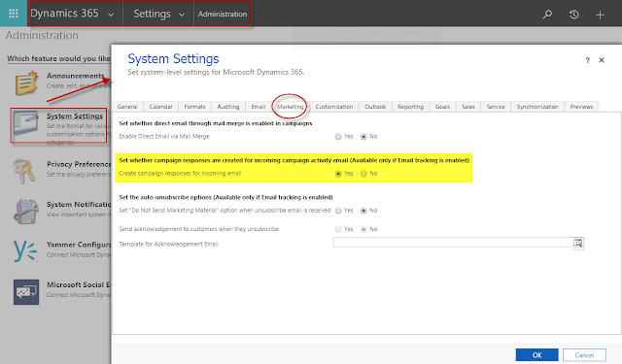The width and height of the screenshot is (622, 364).
Task: Select No for create campaign responses
Action: point(363,174)
